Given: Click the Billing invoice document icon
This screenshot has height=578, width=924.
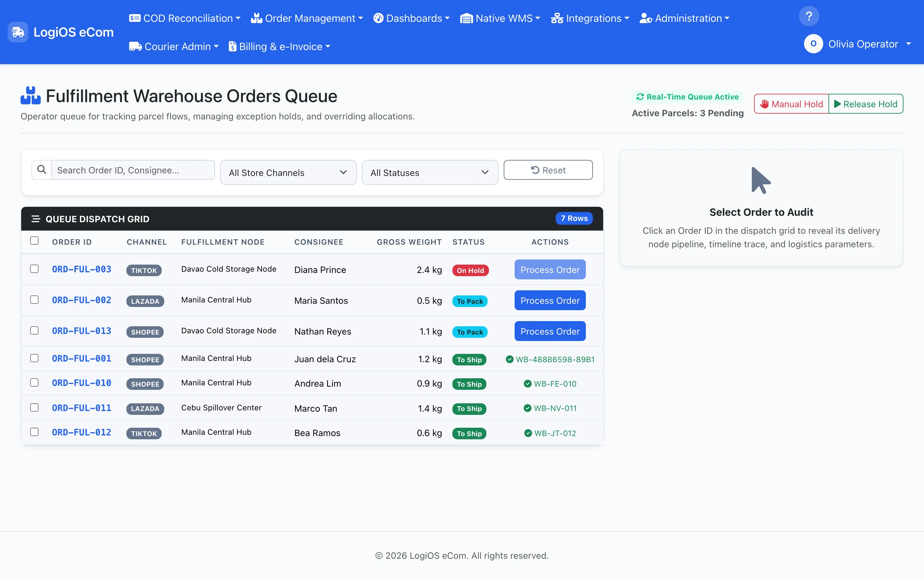Looking at the screenshot, I should point(233,46).
